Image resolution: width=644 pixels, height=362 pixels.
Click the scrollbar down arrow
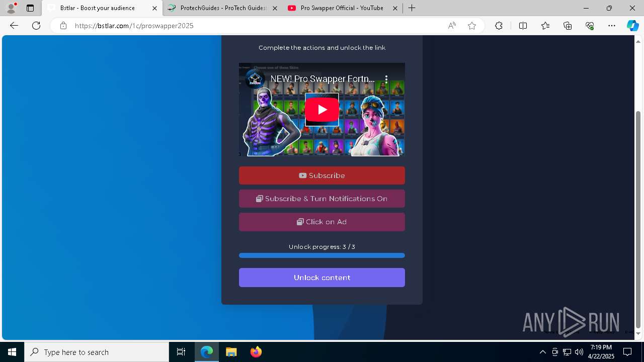pos(638,333)
